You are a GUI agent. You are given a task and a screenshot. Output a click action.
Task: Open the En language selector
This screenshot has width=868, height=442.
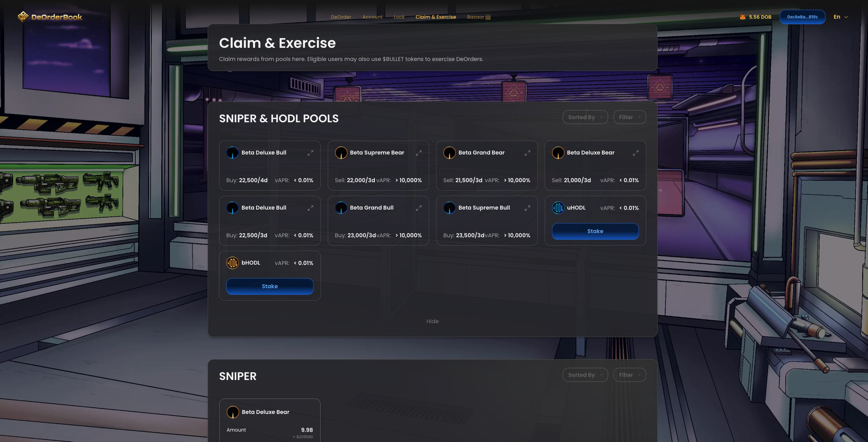(840, 17)
